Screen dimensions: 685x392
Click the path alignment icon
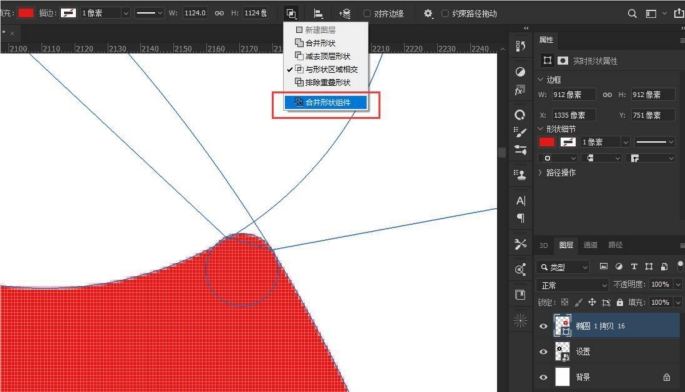tap(318, 14)
